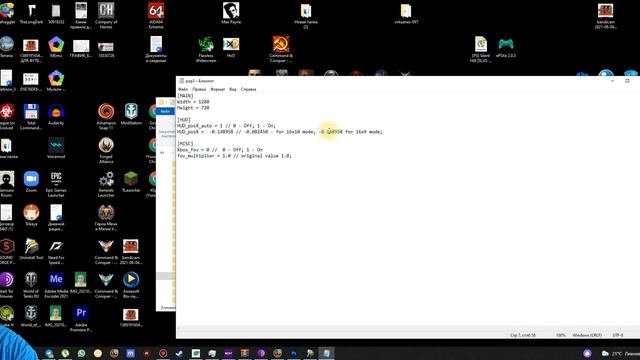Launch the Total Commander desktop icon
Image resolution: width=640 pixels, height=360 pixels.
(x=31, y=117)
